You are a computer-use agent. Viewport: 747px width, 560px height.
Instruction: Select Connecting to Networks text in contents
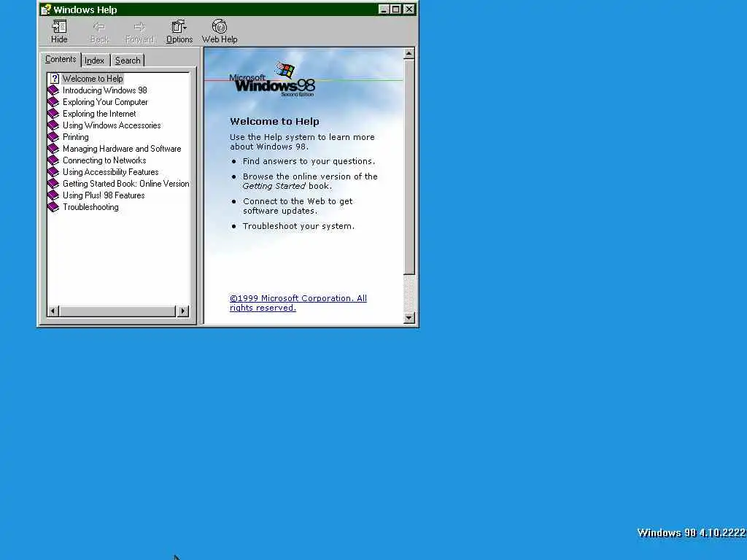click(104, 160)
